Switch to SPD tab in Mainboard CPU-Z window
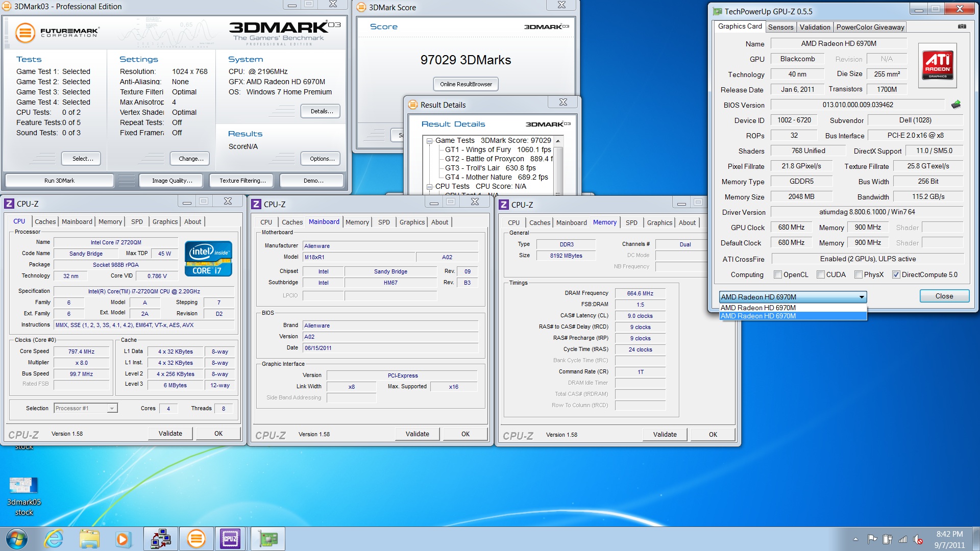The width and height of the screenshot is (980, 551). pyautogui.click(x=384, y=222)
